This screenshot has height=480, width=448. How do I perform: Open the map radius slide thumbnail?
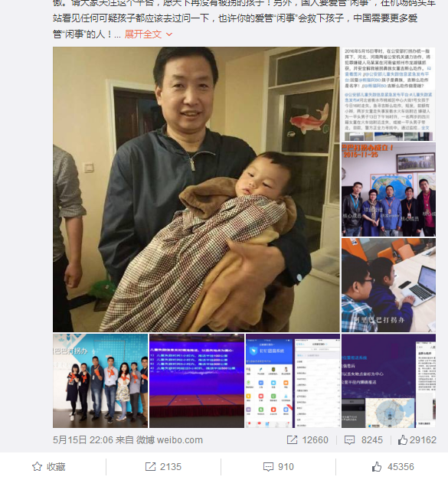[388, 380]
